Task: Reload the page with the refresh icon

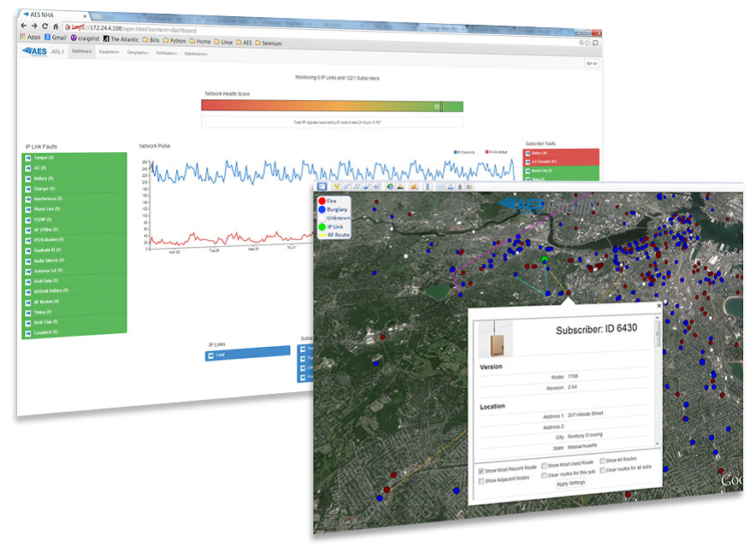Action: (x=44, y=27)
